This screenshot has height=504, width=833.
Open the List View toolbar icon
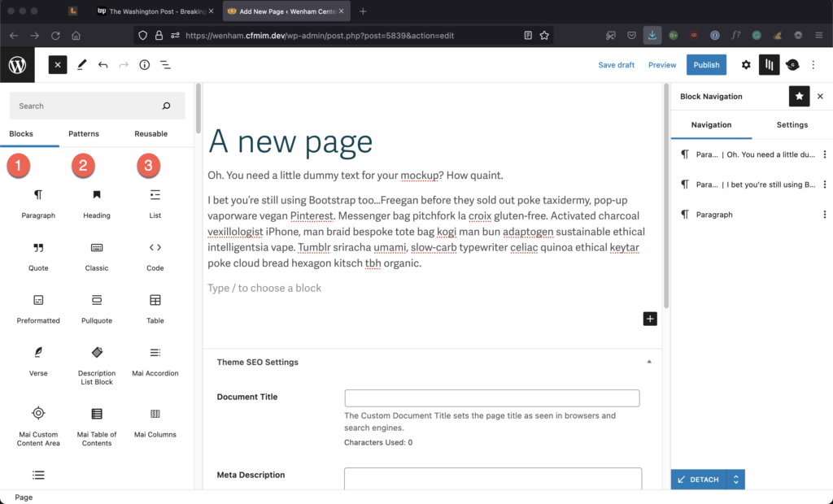165,65
